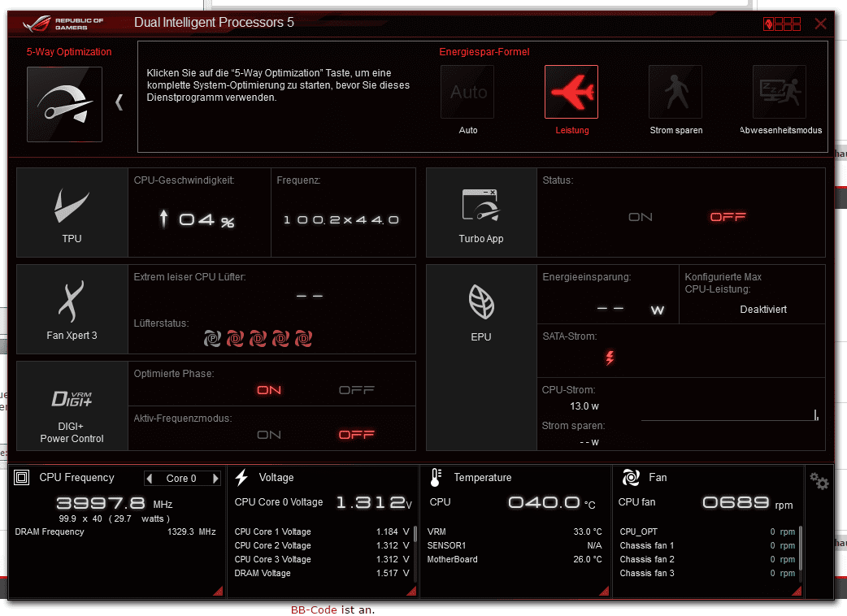Click the Core 0 selector field
The height and width of the screenshot is (616, 847).
tap(182, 479)
